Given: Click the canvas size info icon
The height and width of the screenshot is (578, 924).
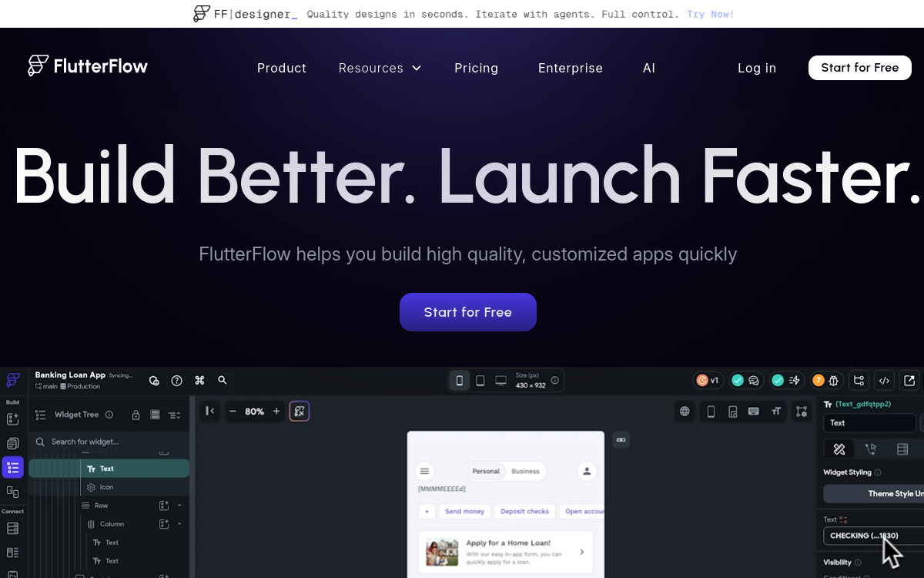Looking at the screenshot, I should (x=555, y=381).
